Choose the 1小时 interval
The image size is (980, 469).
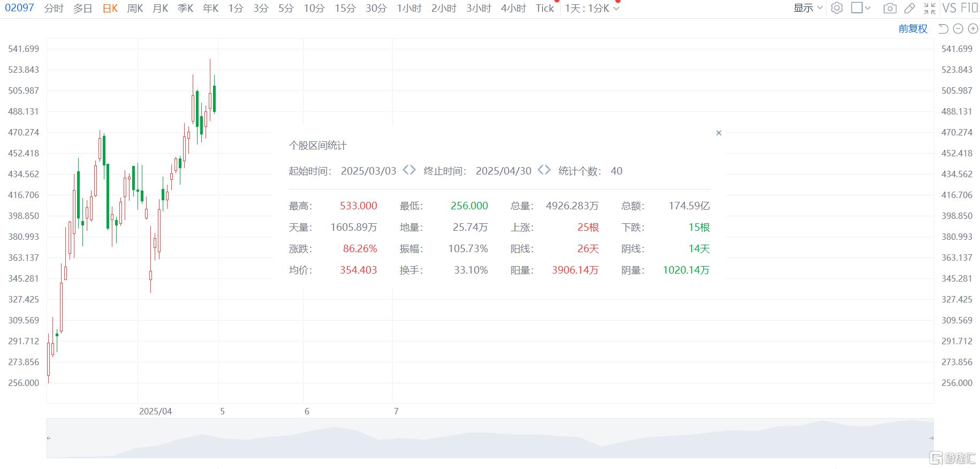pos(409,8)
